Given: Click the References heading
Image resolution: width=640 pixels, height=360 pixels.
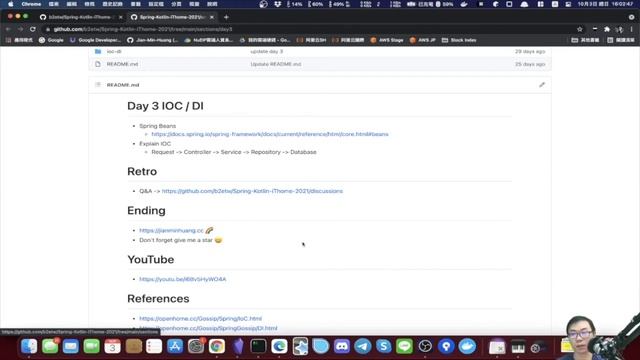Looking at the screenshot, I should click(158, 298).
